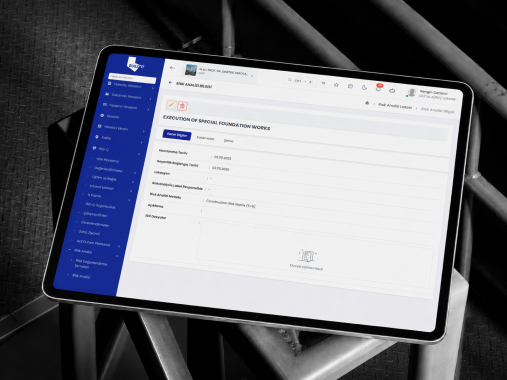The image size is (507, 380).
Task: Open the window layout icon next to the star
Action: click(350, 86)
